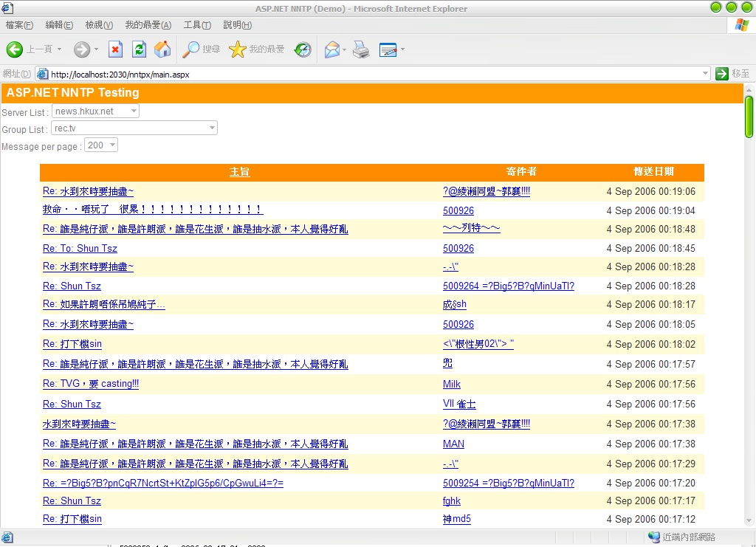Screen dimensions: 756x547
Task: Open message 'Re: TVG，要 casting!!!'
Action: (x=91, y=384)
